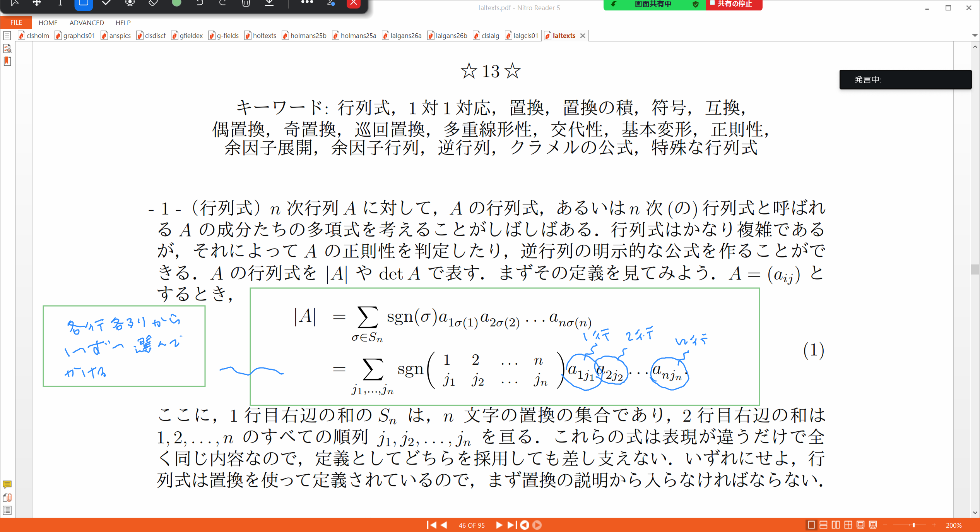Click the 200% zoom level
Viewport: 980px width, 532px height.
click(954, 525)
